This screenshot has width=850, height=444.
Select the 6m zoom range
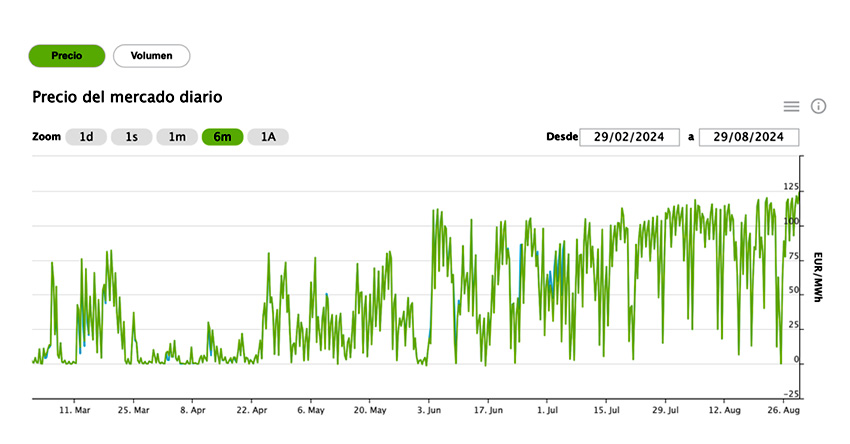click(x=222, y=137)
